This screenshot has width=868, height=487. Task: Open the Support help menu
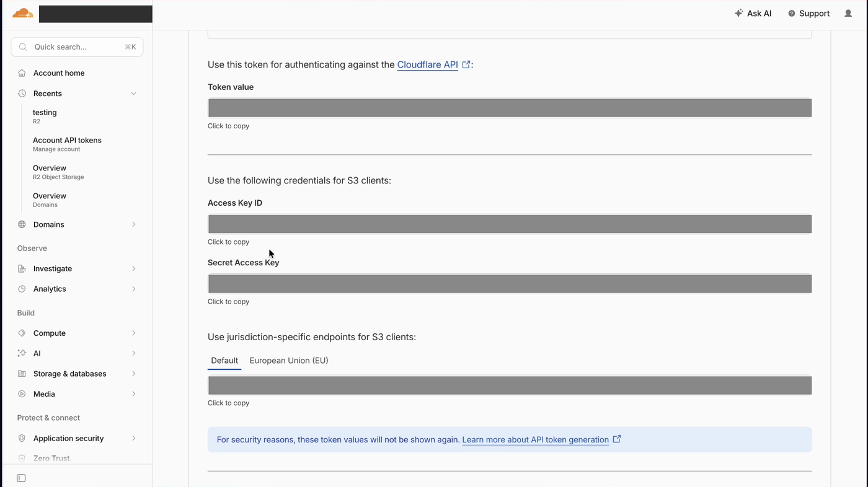coord(808,13)
